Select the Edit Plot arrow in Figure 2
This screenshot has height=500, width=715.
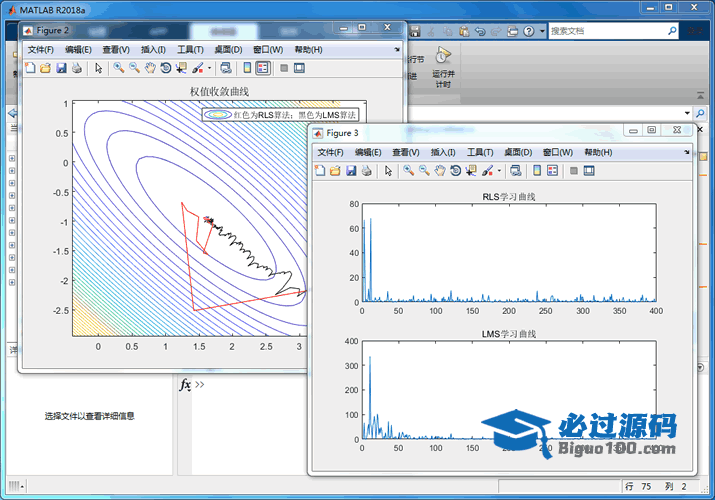click(x=98, y=68)
